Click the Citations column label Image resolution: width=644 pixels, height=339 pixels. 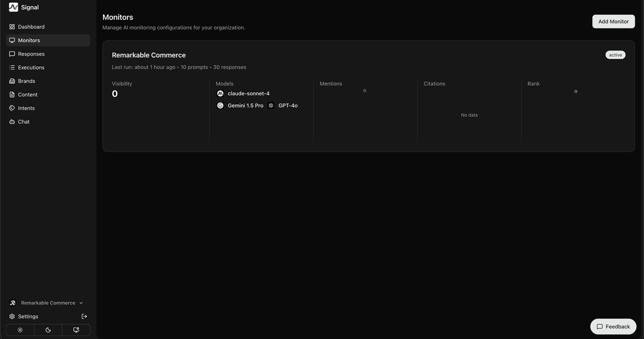[x=434, y=84]
